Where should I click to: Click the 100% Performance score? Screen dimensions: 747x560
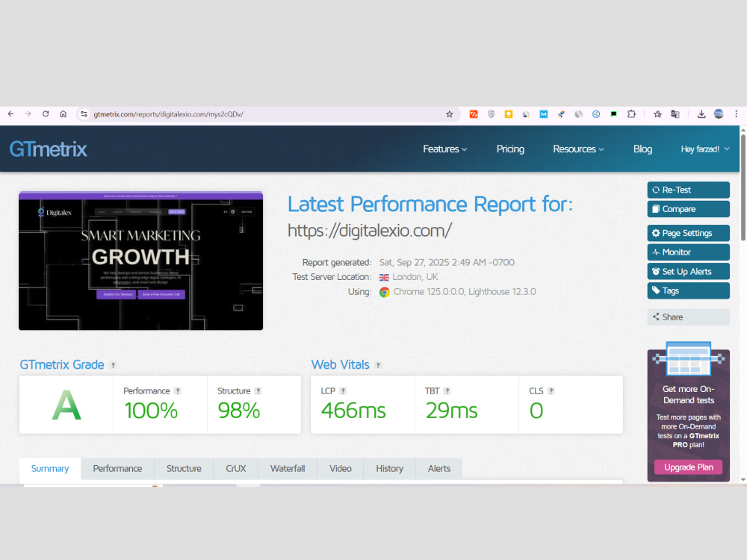click(x=151, y=411)
